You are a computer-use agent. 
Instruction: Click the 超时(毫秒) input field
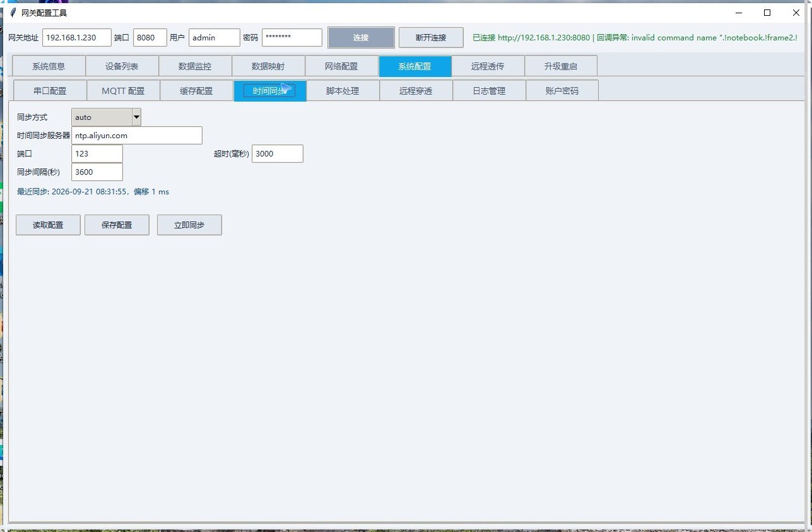[278, 154]
